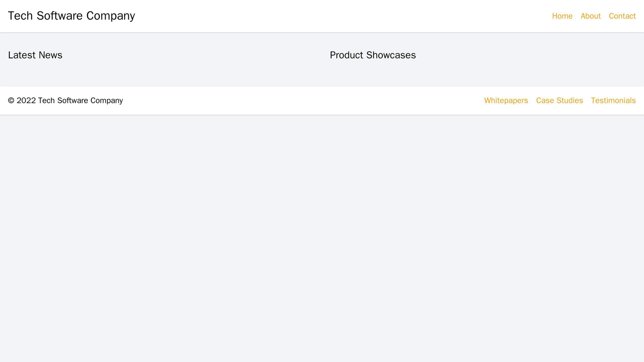Screen dimensions: 644x362
Task: Click the company name in the header
Action: tap(71, 16)
